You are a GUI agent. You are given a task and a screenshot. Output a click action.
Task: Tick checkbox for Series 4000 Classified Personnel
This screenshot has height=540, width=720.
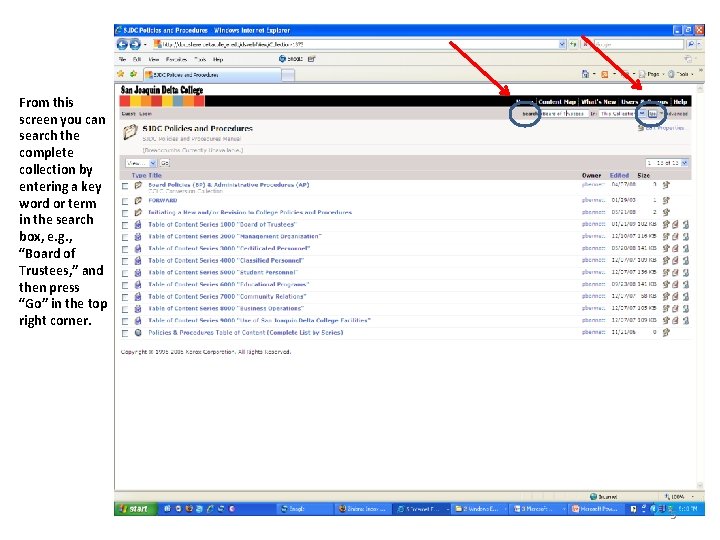(125, 261)
